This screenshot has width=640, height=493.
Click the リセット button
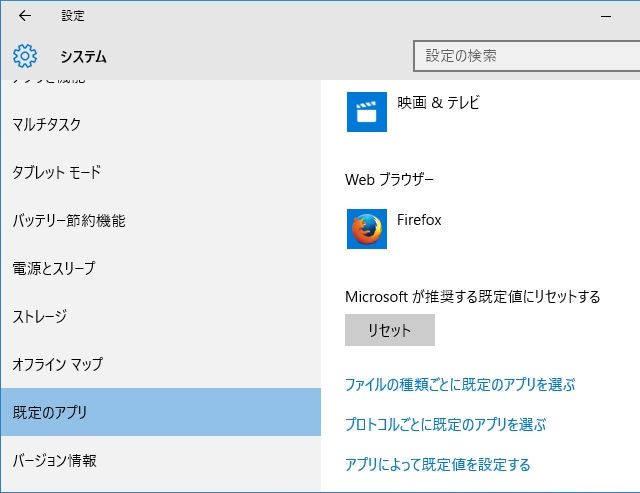coord(390,330)
